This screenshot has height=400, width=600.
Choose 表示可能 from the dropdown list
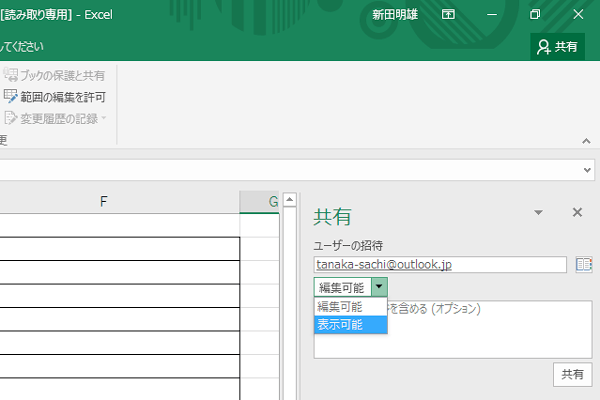coord(351,325)
